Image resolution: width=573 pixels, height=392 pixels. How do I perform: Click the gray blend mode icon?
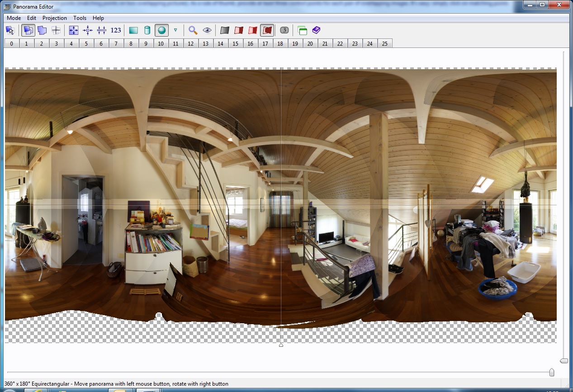tap(225, 30)
